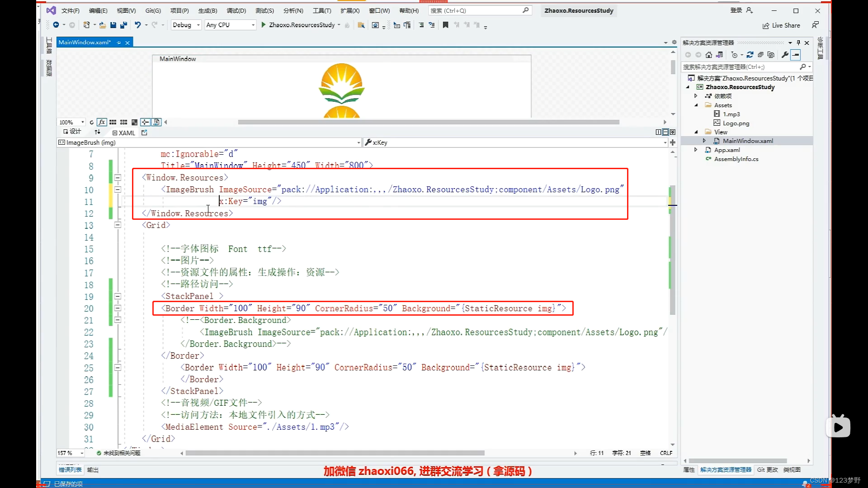Click the code editor vertical scrollbar
Screen dimensions: 868x488
coord(672,250)
